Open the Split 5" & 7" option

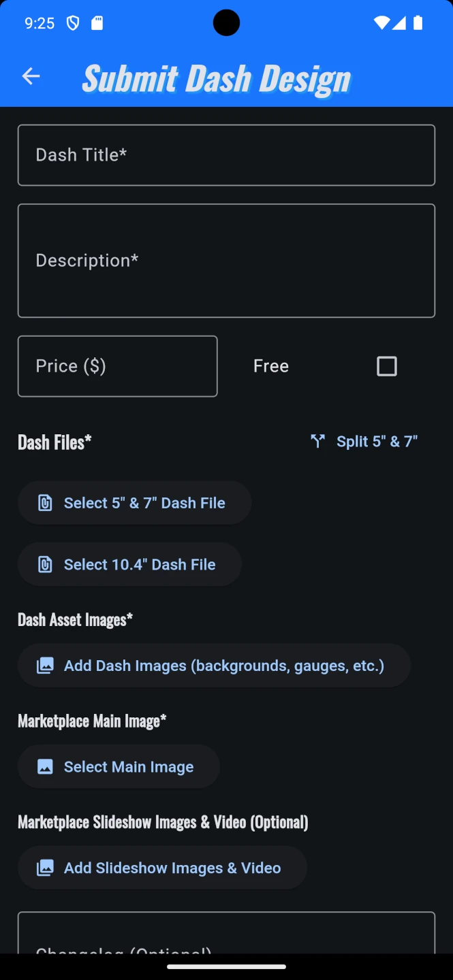[x=364, y=441]
